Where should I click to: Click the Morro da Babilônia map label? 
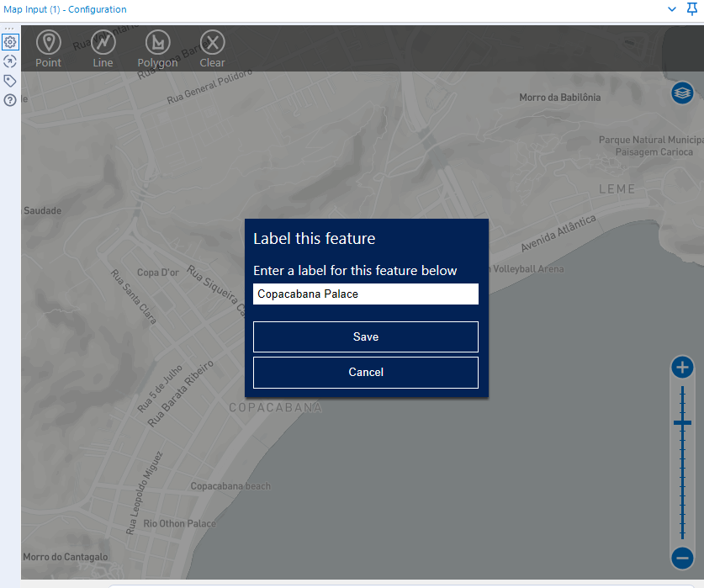[559, 98]
